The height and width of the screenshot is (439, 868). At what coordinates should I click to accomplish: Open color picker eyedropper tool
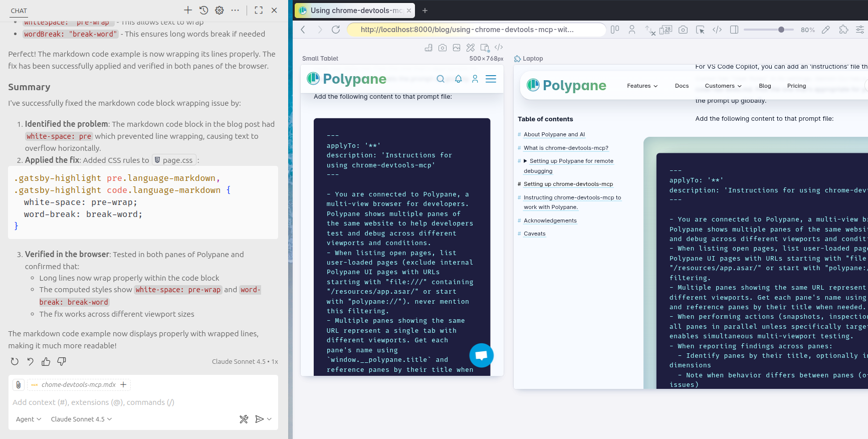pos(826,30)
